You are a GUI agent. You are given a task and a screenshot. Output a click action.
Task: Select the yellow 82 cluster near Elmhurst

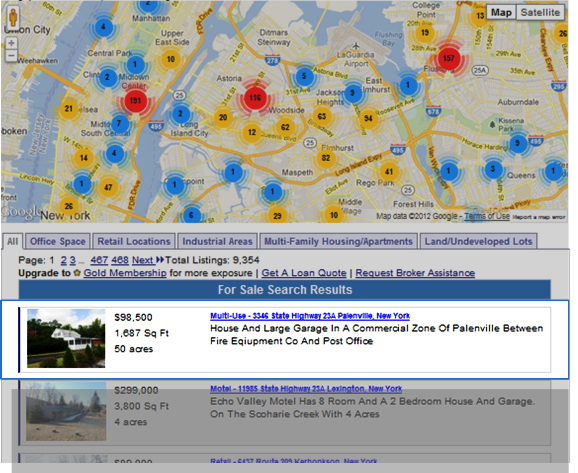point(325,158)
